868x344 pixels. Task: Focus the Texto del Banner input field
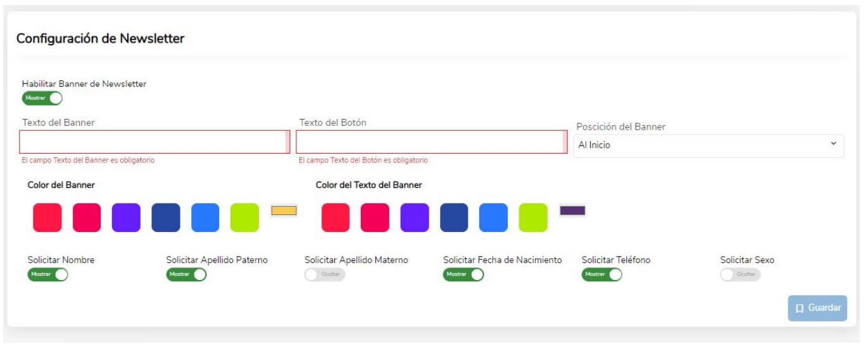pyautogui.click(x=154, y=142)
